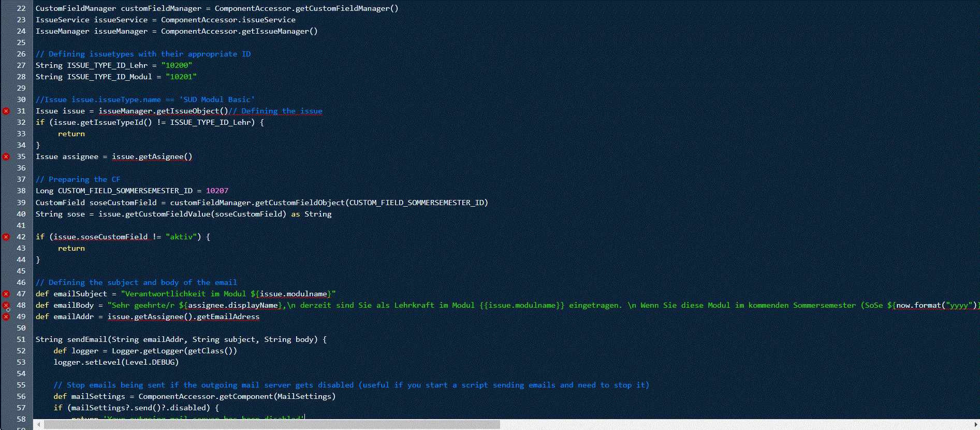Viewport: 980px width, 430px height.
Task: Click the "aktiv" string on line 42
Action: pyautogui.click(x=181, y=237)
